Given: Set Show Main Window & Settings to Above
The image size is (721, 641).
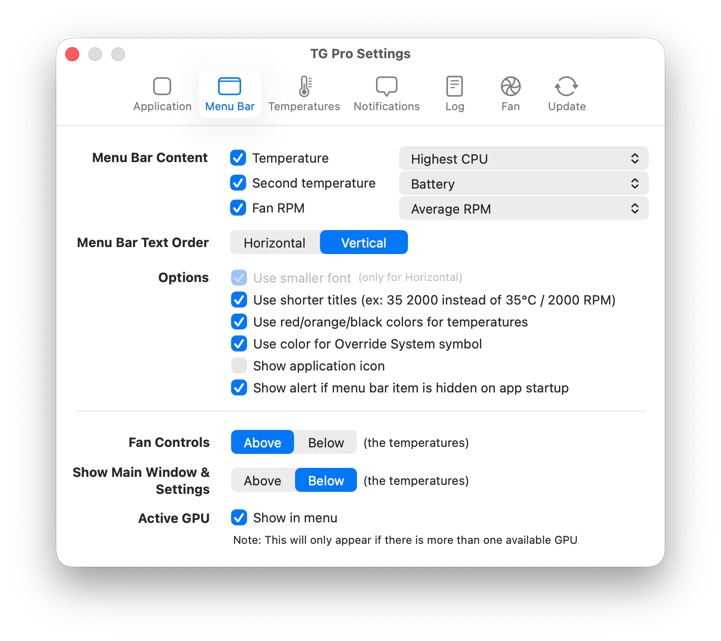Looking at the screenshot, I should (262, 480).
